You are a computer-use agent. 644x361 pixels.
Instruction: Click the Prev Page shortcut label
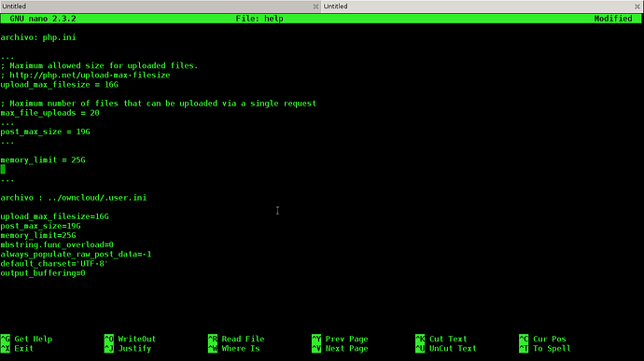(346, 340)
